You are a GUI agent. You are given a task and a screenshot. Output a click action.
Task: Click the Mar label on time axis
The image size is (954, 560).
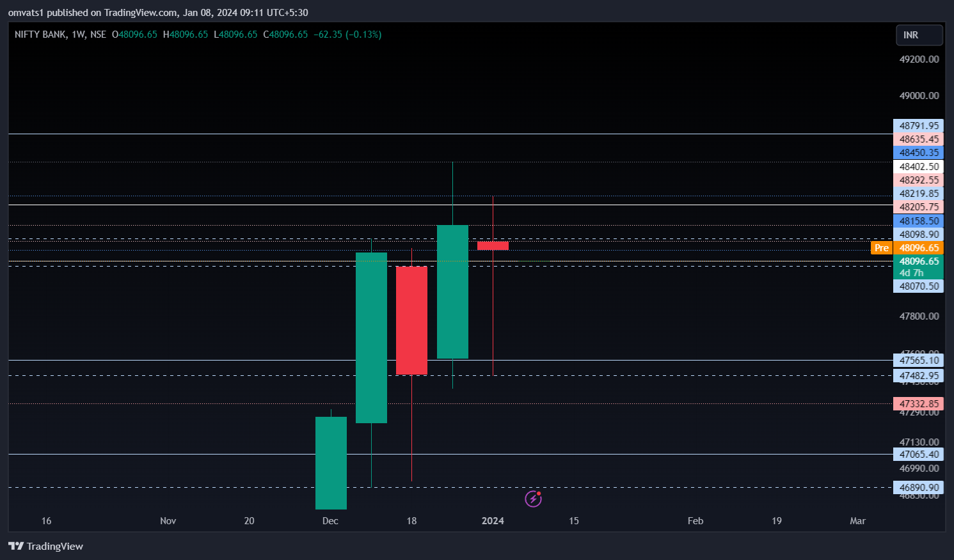point(857,521)
